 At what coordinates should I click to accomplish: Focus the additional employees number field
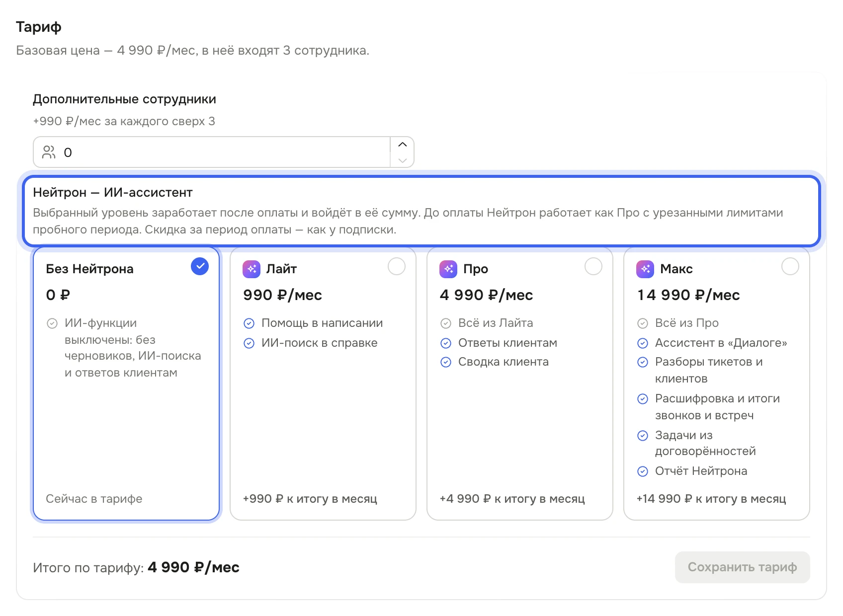coord(224,152)
